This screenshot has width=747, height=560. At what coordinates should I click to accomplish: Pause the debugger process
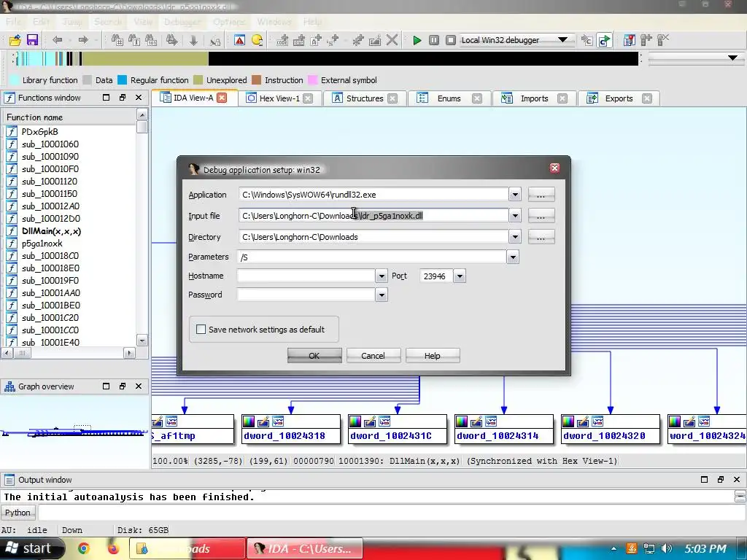433,40
